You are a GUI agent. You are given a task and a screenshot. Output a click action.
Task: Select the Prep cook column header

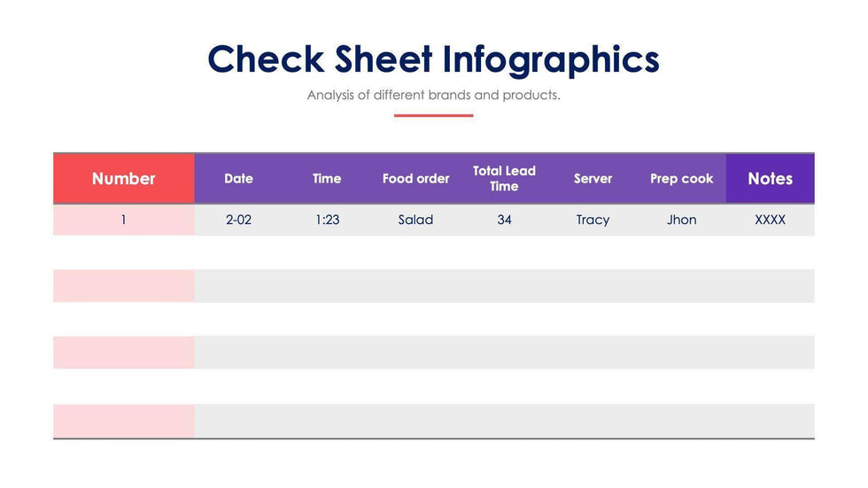point(681,178)
